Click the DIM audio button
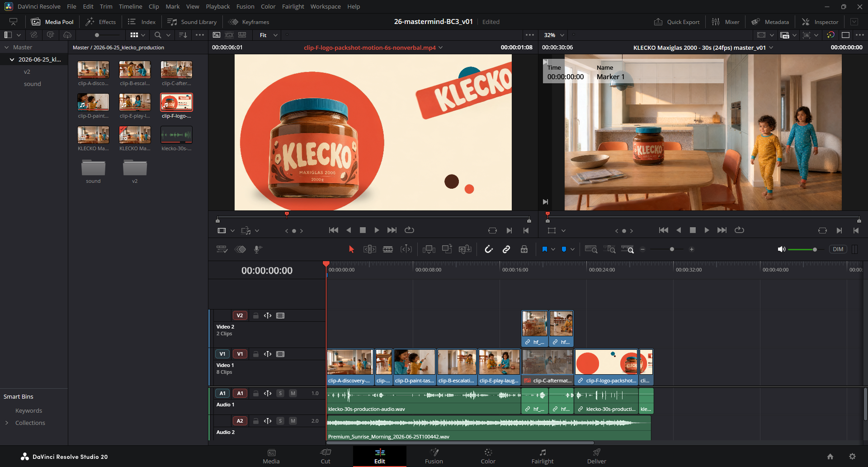 point(838,249)
